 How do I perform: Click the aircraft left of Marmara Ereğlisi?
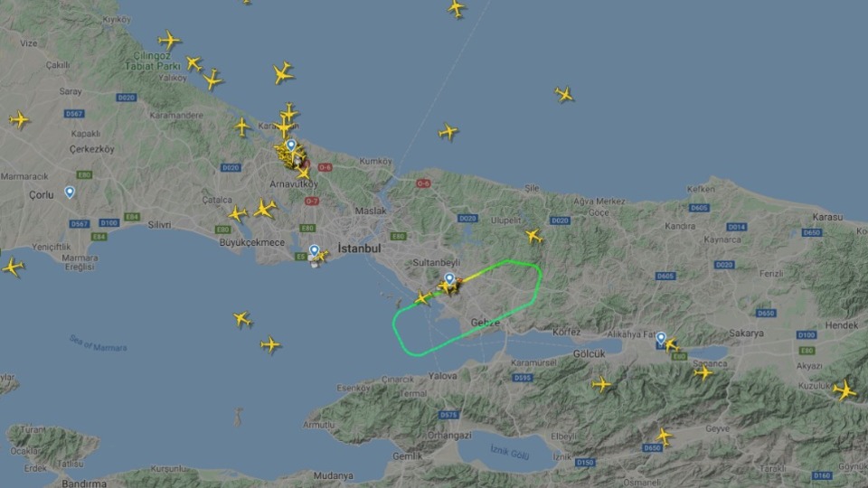click(x=14, y=267)
